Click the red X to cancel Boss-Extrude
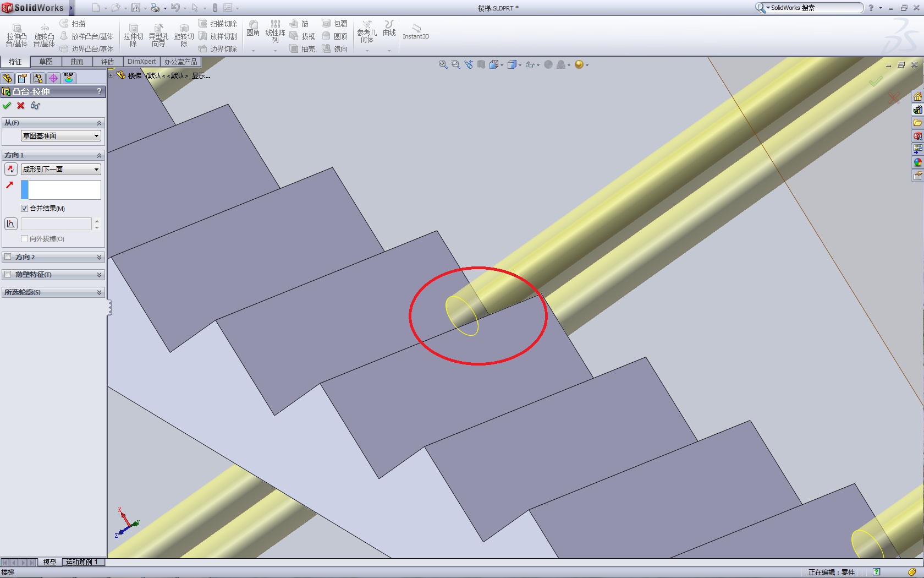924x578 pixels. coord(21,105)
